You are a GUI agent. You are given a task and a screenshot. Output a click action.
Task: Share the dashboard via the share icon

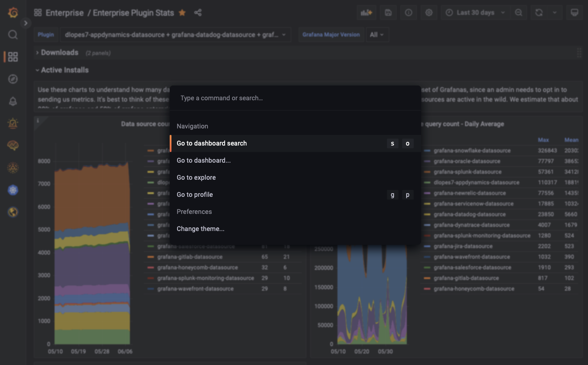[x=198, y=12]
